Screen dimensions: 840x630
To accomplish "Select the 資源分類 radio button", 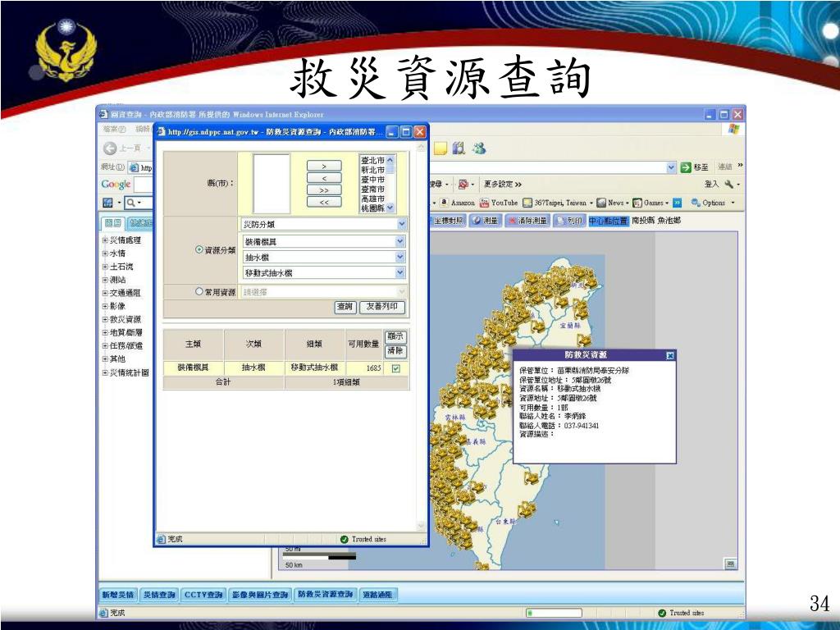I will click(199, 249).
